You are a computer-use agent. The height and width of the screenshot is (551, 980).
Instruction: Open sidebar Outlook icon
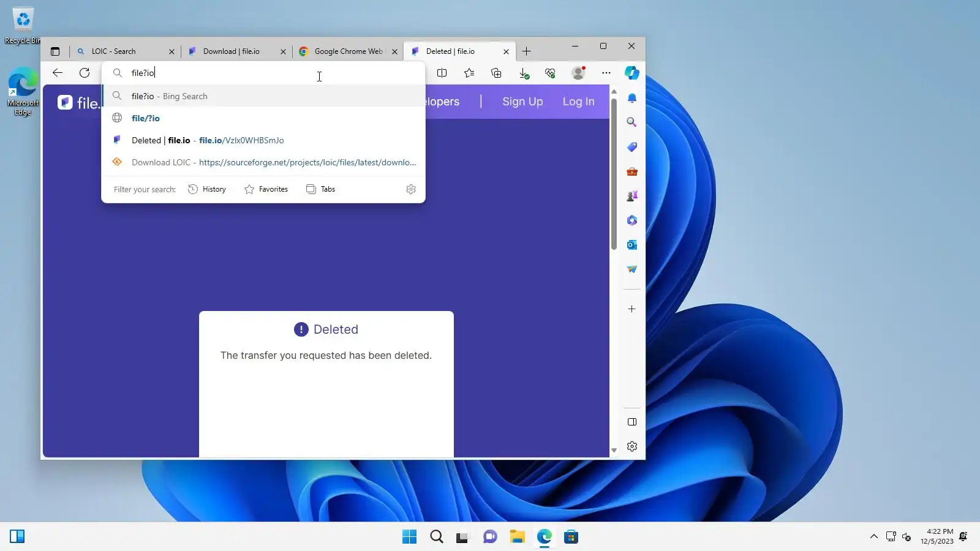[632, 245]
